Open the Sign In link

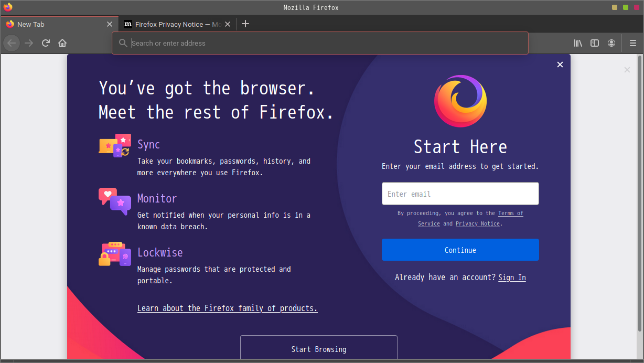pyautogui.click(x=512, y=277)
